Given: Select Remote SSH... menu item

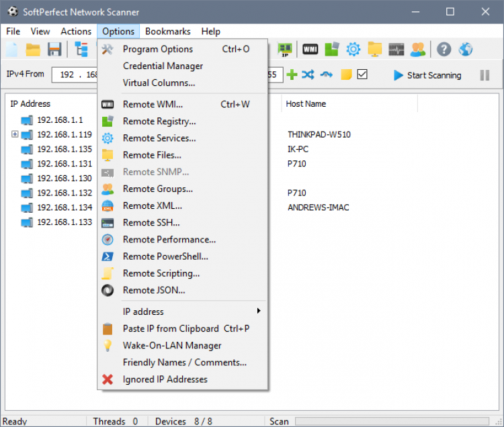Looking at the screenshot, I should 183,223.
